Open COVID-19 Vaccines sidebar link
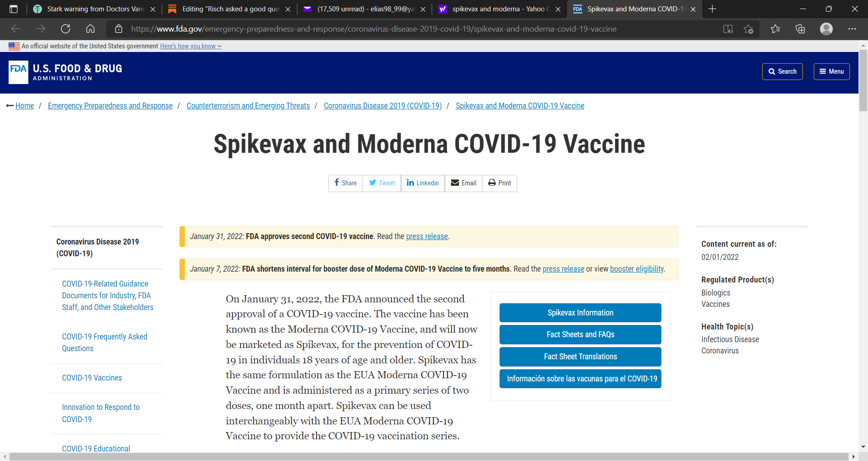Screen dimensions: 868x461 92,378
